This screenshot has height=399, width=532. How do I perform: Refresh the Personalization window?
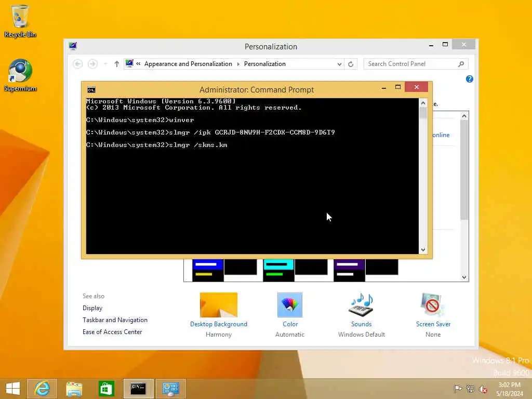351,64
